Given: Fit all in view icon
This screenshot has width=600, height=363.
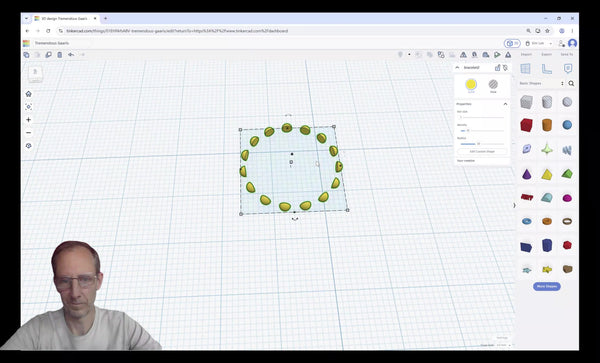Looking at the screenshot, I should coord(28,107).
